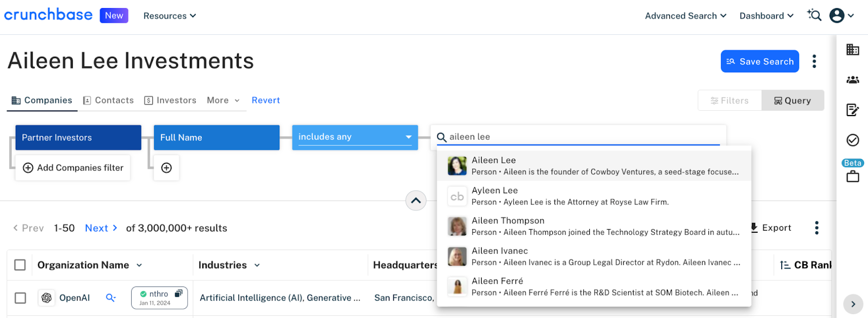Click the Revert link
Screen dimensions: 868x318
coord(266,100)
